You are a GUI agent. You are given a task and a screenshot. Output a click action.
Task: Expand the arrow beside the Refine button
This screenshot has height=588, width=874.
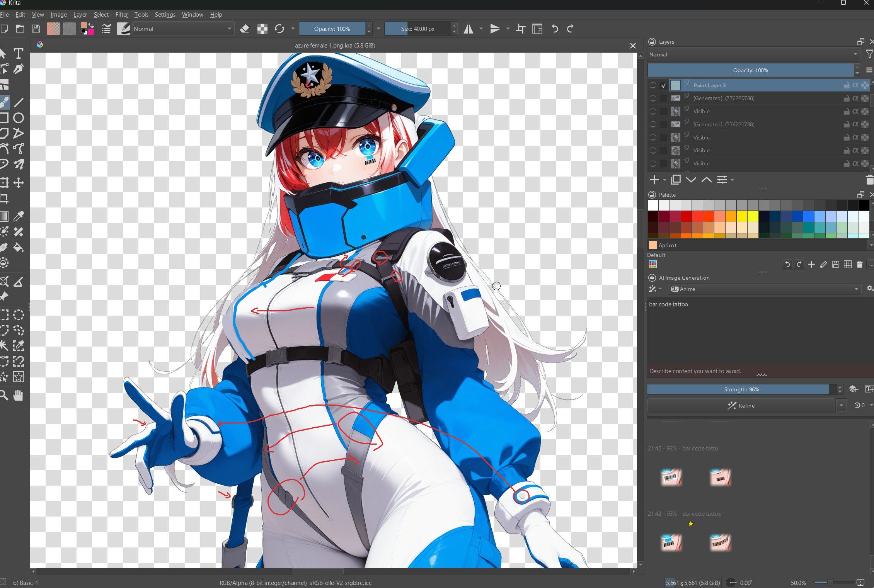[x=842, y=406]
